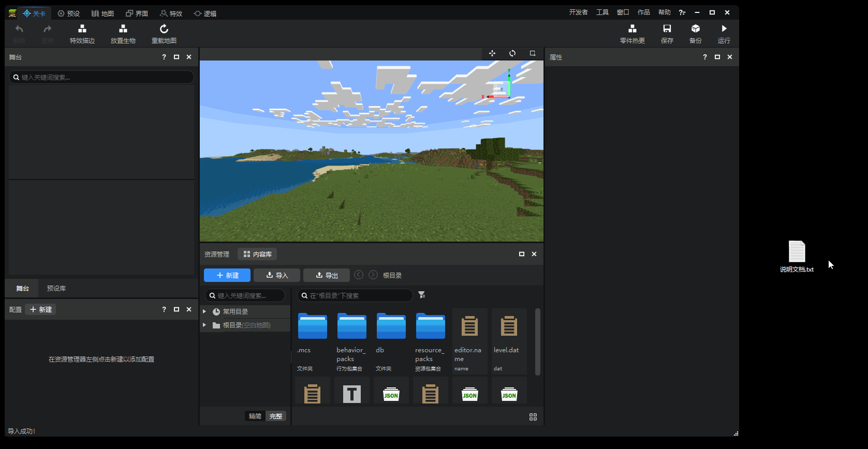This screenshot has height=449, width=868.
Task: Open the 开发者 menu
Action: (x=579, y=12)
